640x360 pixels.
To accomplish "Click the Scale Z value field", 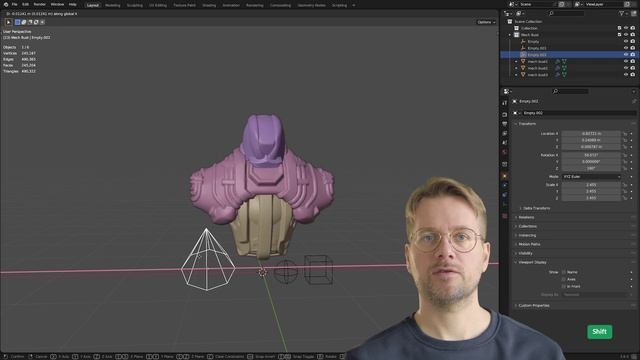I will click(x=591, y=198).
